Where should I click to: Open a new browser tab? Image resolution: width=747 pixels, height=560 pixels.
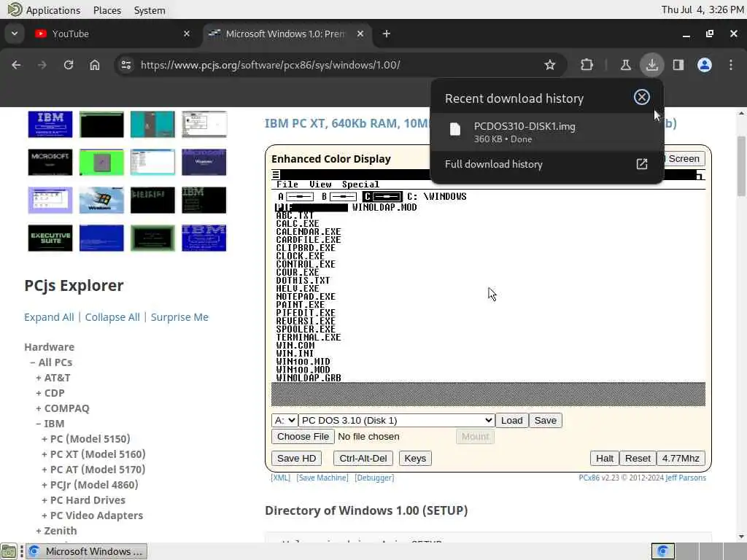coord(387,34)
